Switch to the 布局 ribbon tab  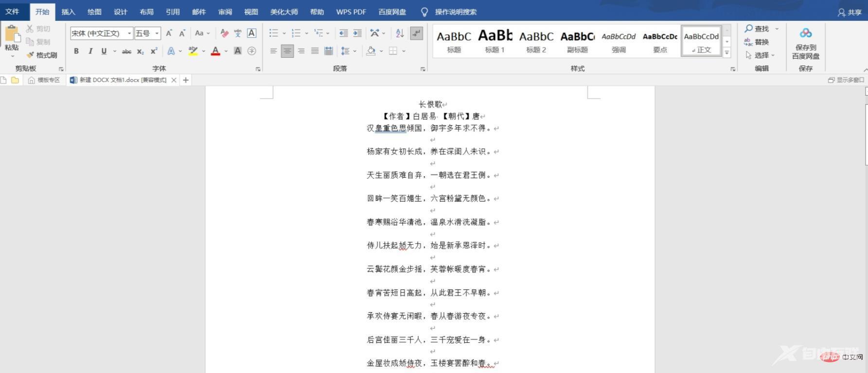pyautogui.click(x=146, y=12)
